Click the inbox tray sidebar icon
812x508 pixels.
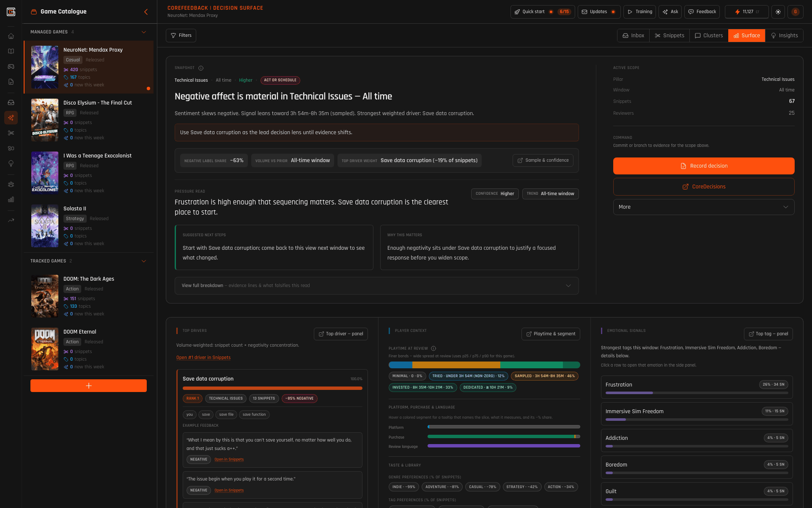point(11,102)
